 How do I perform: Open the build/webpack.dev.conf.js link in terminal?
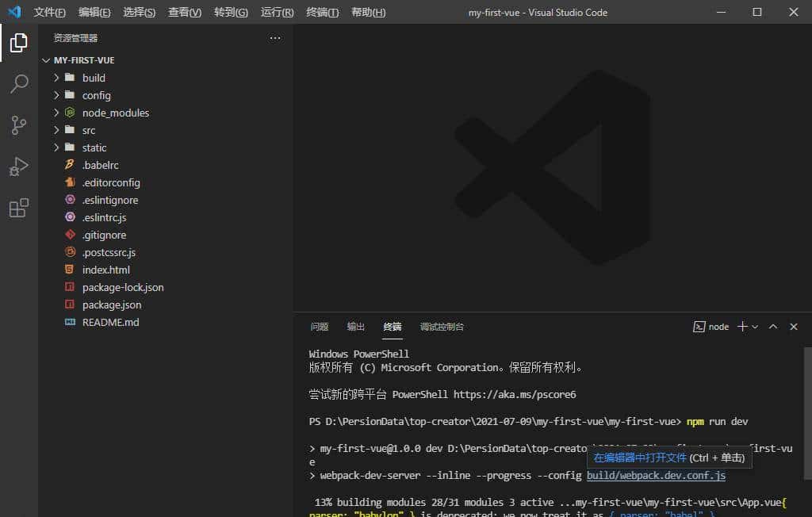pyautogui.click(x=655, y=476)
